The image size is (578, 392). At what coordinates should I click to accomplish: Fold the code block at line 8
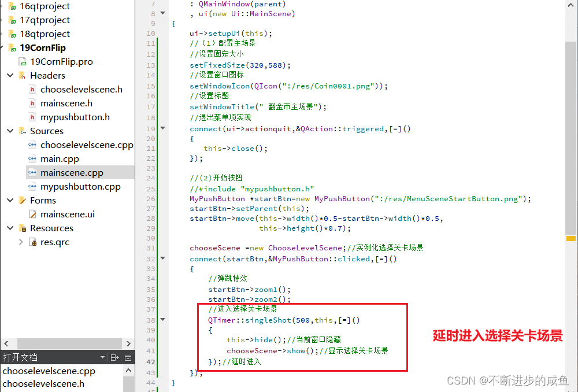tap(162, 13)
